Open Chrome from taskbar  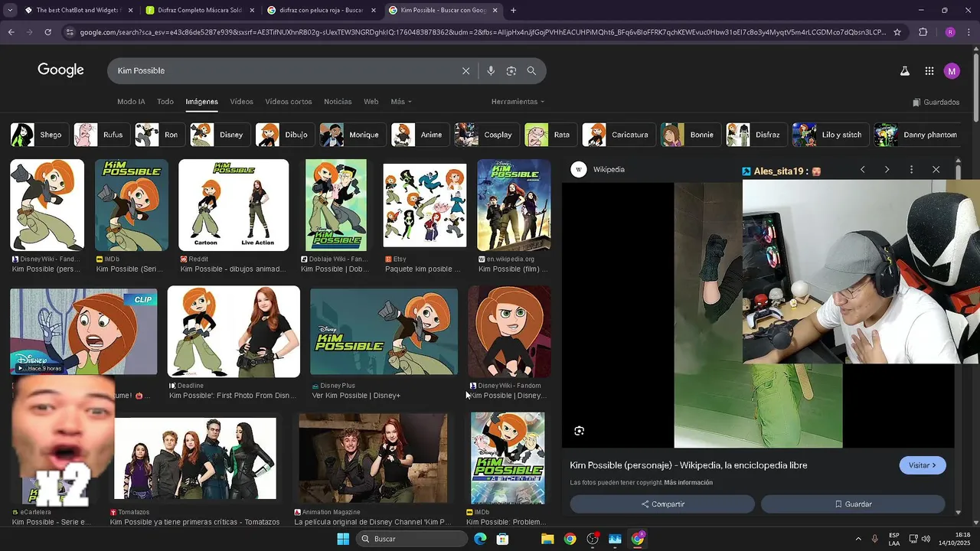click(x=570, y=539)
